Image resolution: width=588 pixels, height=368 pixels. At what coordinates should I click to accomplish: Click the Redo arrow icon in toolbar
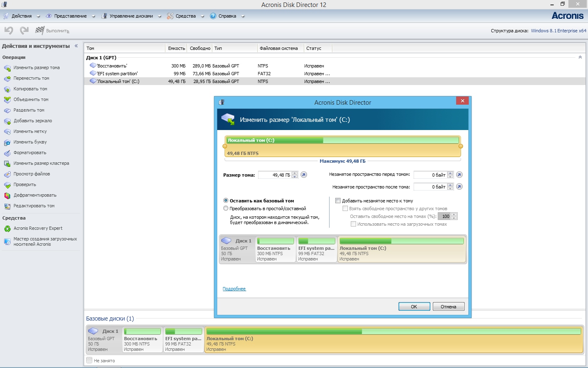24,30
